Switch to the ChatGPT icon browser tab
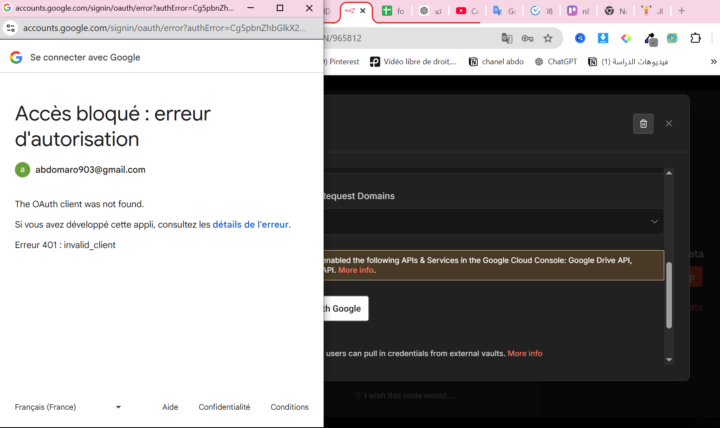This screenshot has height=428, width=720. (430, 11)
